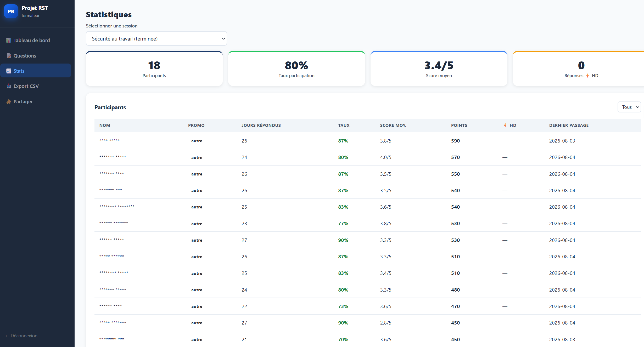Click the Déconnexion link
The image size is (644, 347).
point(21,335)
